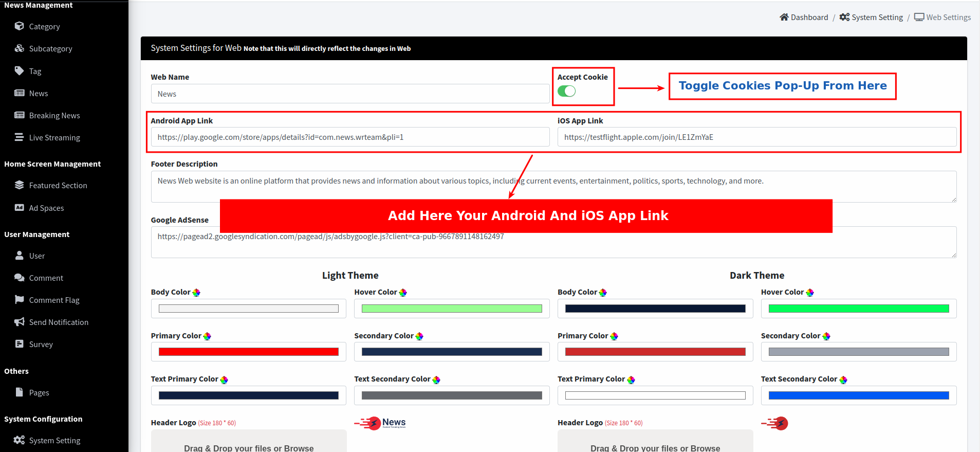This screenshot has height=452, width=980.
Task: Click the Light Theme Hover Color green swatch
Action: (452, 309)
